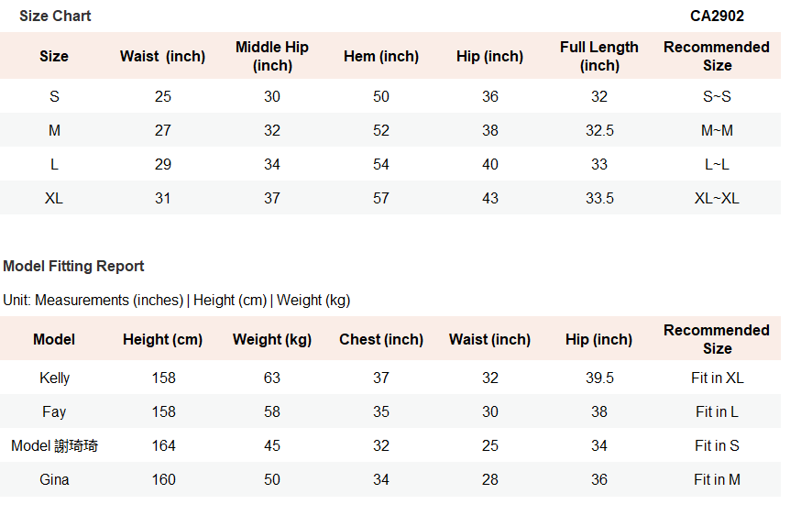This screenshot has width=812, height=515.
Task: Select the "Hem (inch)" column header
Action: 381,57
